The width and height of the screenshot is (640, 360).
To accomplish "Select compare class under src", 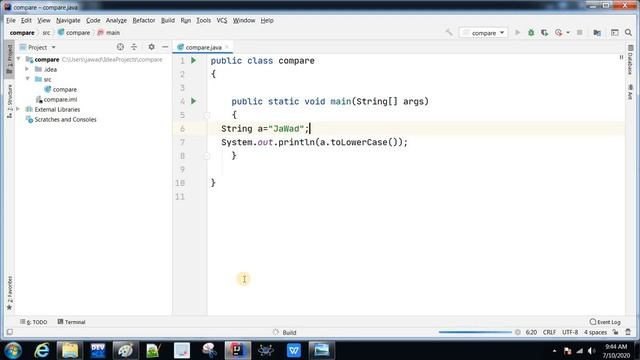I will pyautogui.click(x=60, y=89).
